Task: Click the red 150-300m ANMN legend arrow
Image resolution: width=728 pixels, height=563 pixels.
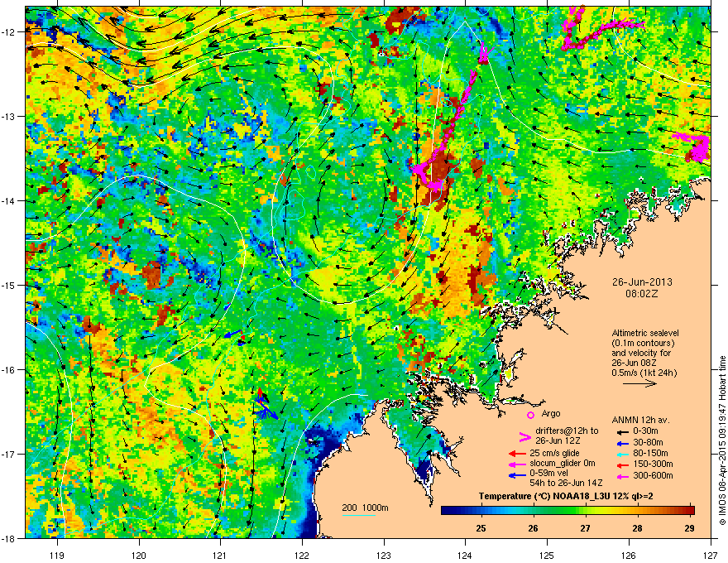Action: [622, 464]
